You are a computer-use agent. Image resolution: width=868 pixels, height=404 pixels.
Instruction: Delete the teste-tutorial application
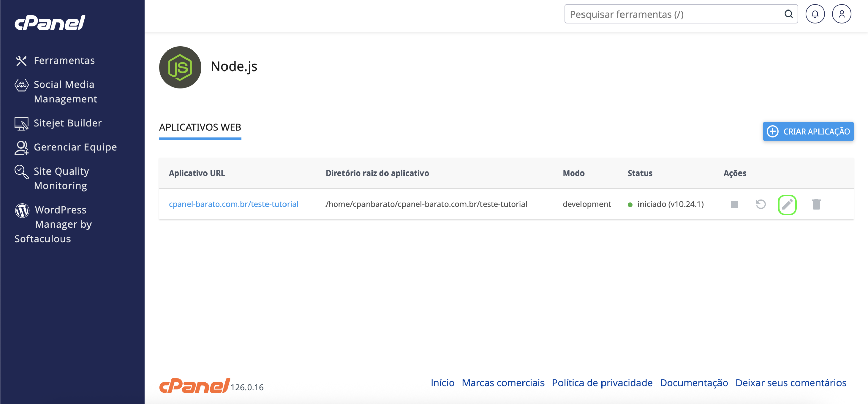tap(816, 204)
